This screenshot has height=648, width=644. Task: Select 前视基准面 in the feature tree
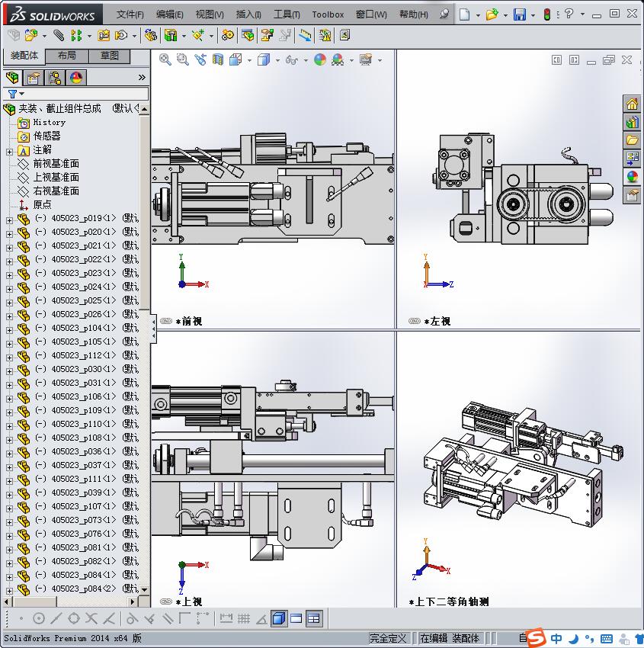pyautogui.click(x=56, y=164)
